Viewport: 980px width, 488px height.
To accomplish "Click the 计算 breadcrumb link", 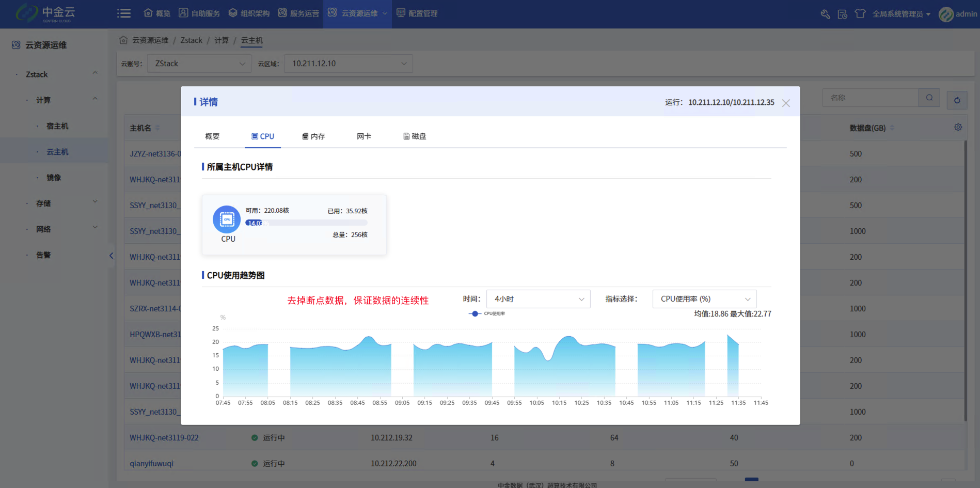I will point(222,40).
